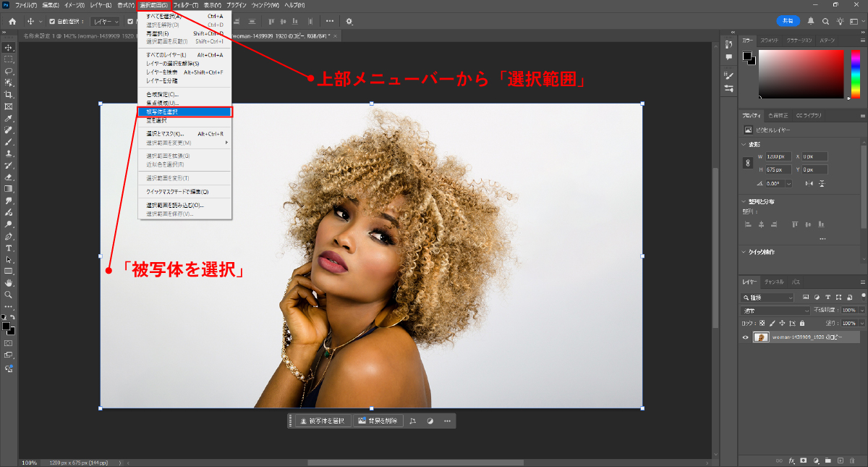The image size is (868, 467).
Task: Toggle transparent pixels lock in Layers panel
Action: coord(762,323)
